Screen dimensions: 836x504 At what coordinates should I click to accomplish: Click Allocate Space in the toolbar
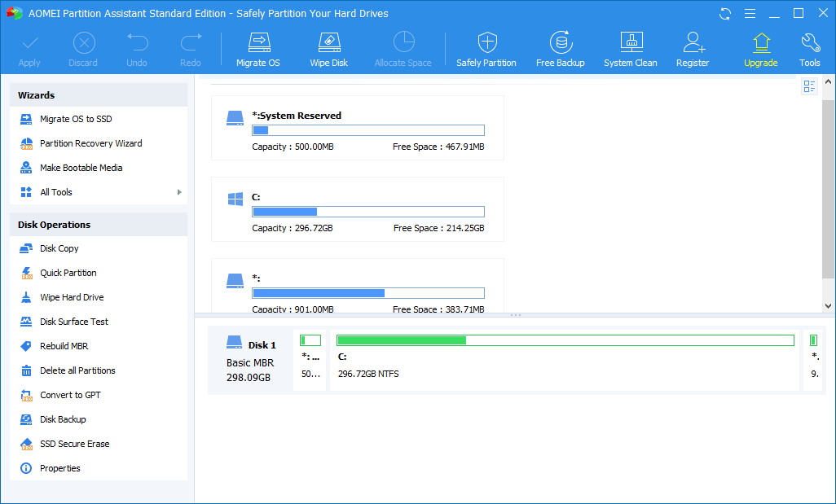pos(403,50)
